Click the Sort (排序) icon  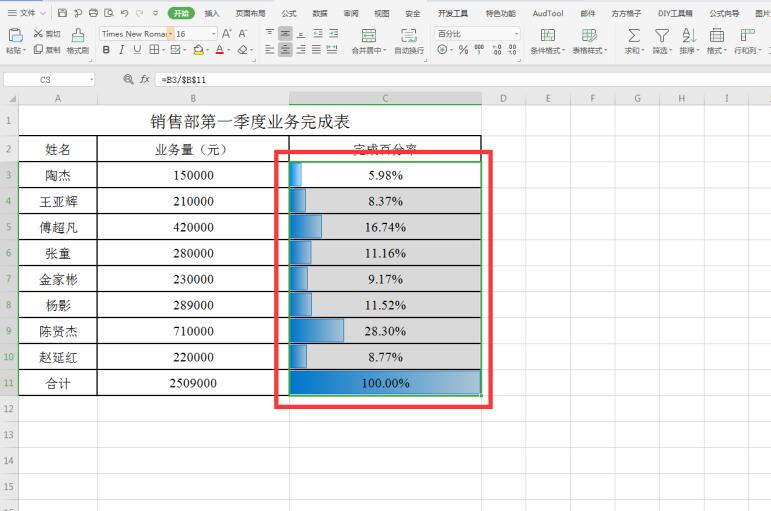tap(688, 35)
